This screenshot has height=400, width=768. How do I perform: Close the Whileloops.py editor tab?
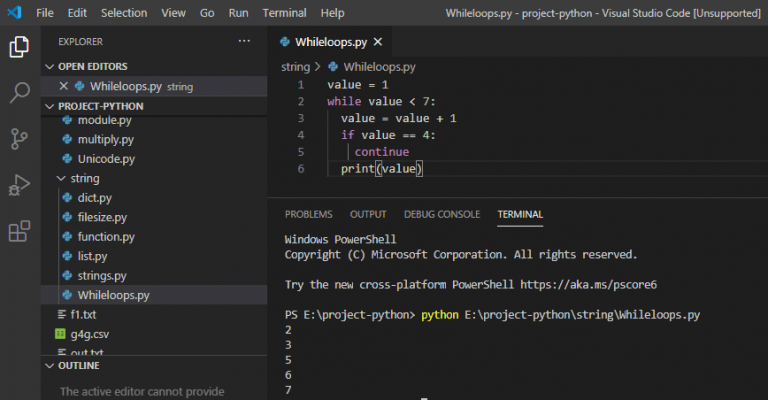coord(378,42)
